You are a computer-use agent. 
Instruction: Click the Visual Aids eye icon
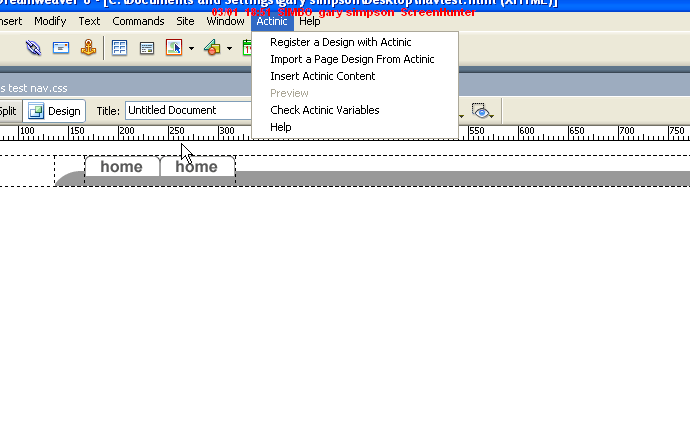pos(481,111)
